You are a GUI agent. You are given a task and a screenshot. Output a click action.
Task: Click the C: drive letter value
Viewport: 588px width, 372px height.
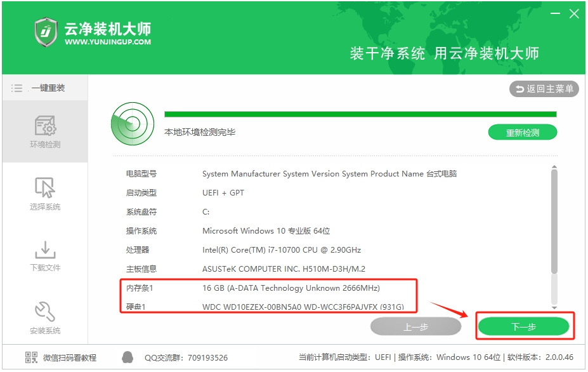206,212
